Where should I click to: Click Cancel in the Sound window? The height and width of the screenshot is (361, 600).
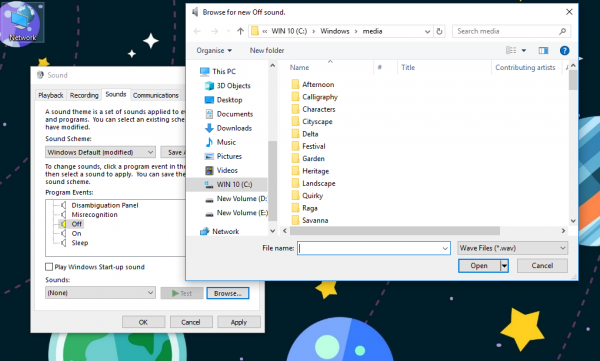(191, 322)
